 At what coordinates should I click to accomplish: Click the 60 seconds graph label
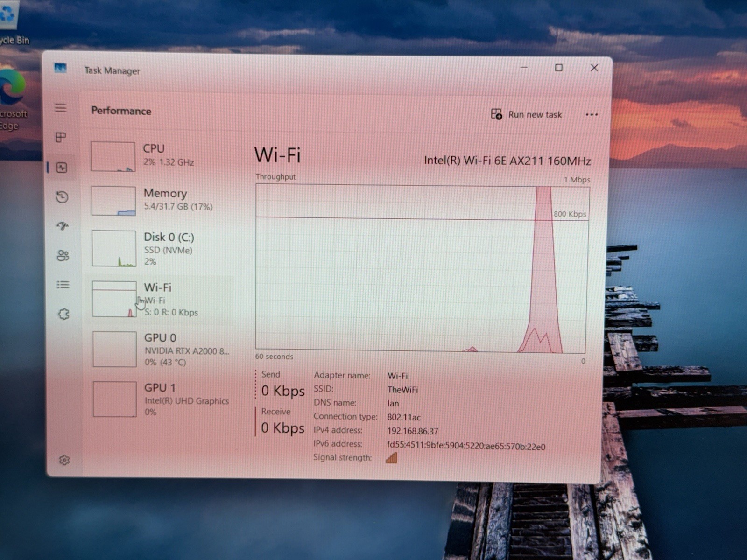point(274,357)
